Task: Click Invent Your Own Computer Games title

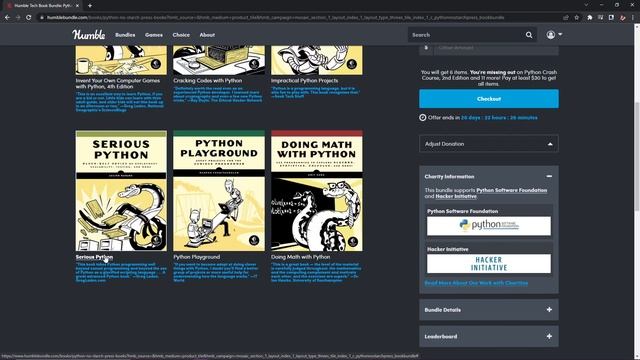Action: coord(118,84)
